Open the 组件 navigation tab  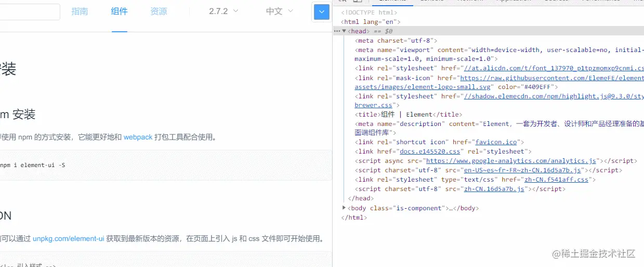pyautogui.click(x=119, y=11)
